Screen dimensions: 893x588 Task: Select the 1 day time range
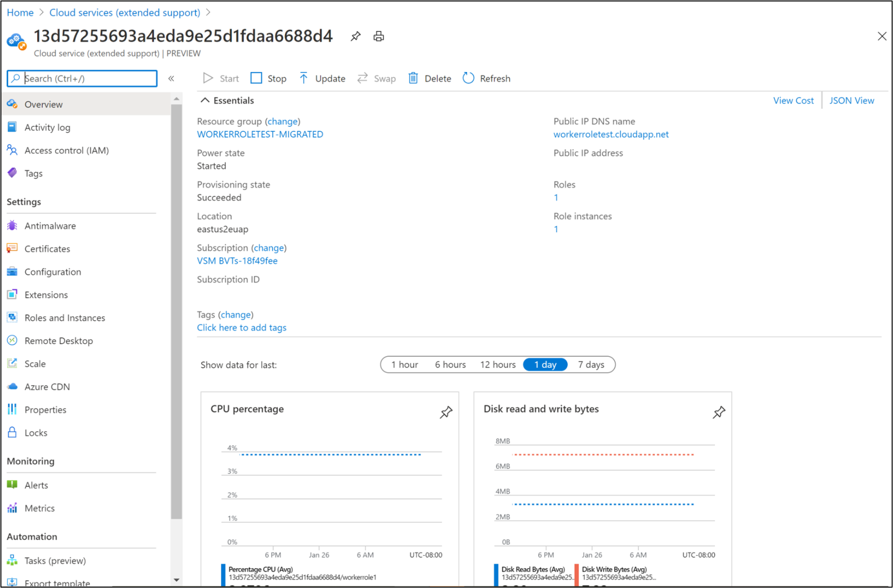click(x=545, y=365)
